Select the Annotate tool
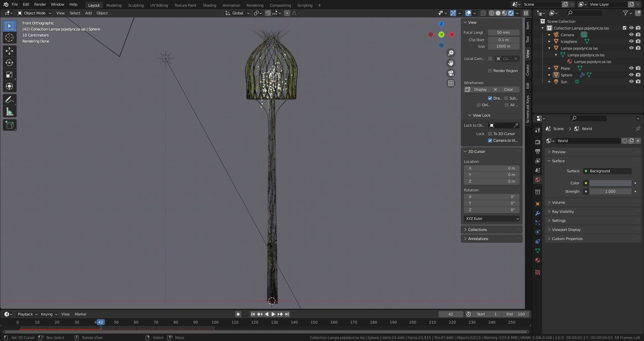The width and height of the screenshot is (644, 341). pos(9,100)
